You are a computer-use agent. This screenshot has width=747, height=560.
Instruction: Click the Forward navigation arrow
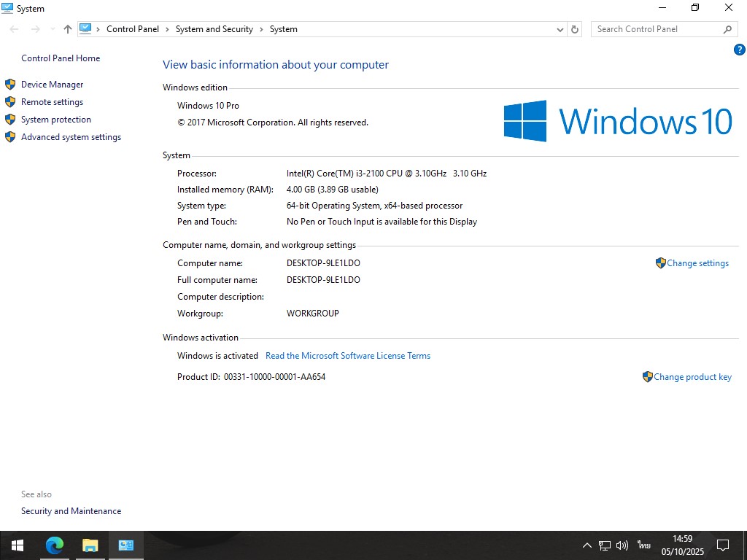pos(35,29)
